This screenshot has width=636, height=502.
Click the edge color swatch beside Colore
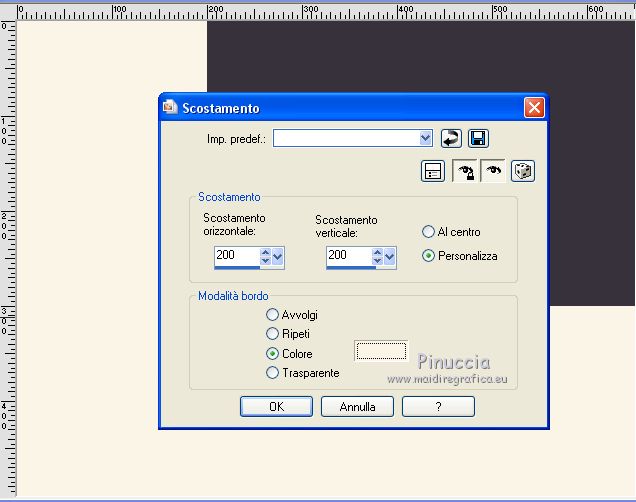(381, 351)
